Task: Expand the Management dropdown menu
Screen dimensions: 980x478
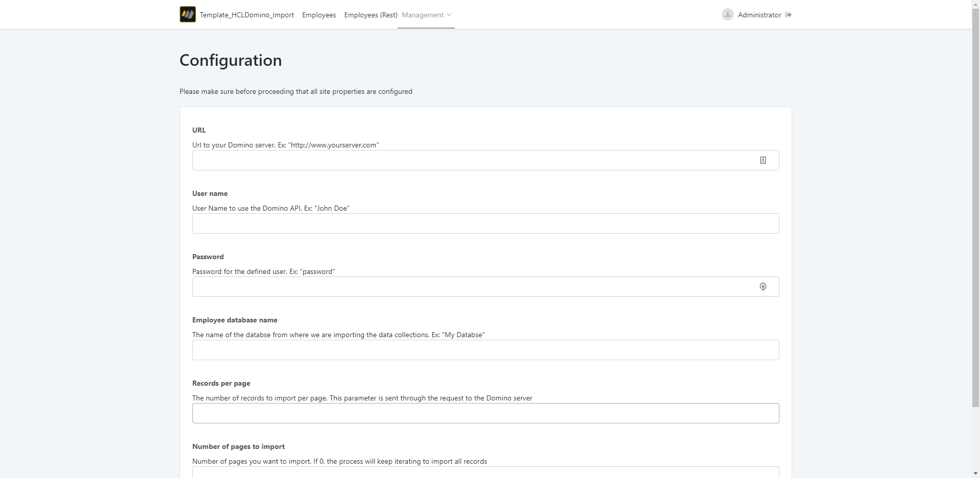Action: click(x=426, y=15)
